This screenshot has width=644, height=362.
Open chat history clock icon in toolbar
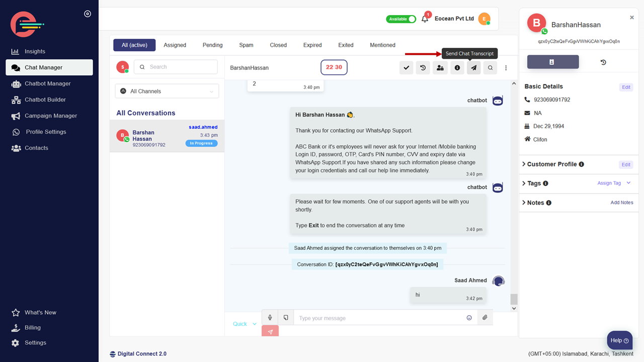pos(423,68)
